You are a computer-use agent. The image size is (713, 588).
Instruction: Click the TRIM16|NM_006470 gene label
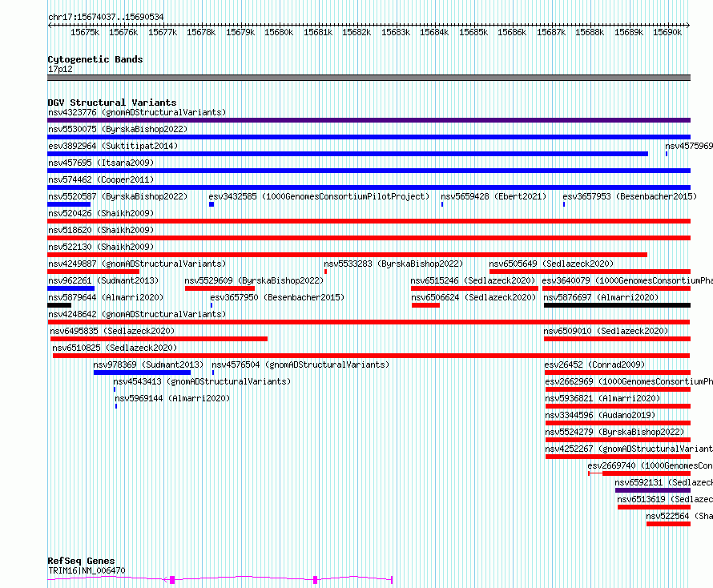coord(87,570)
